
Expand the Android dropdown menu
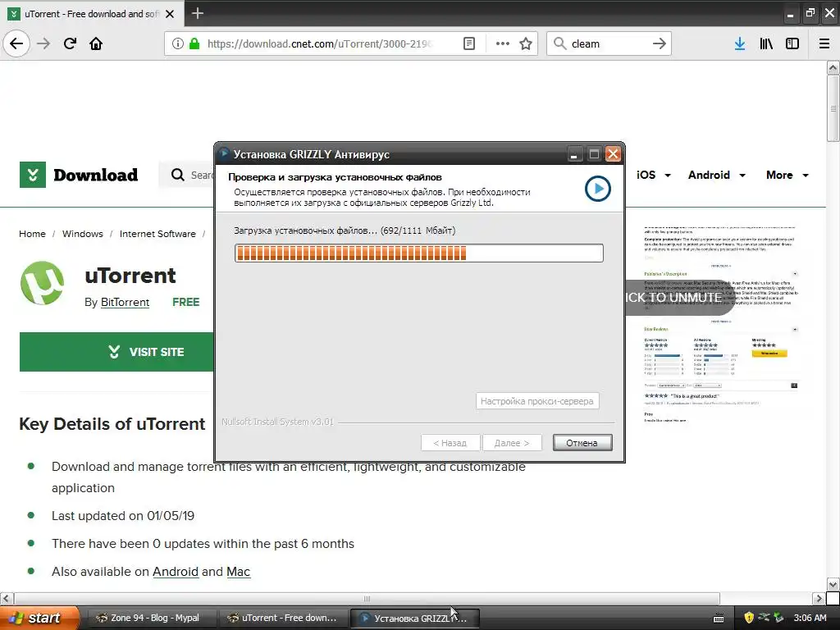716,176
